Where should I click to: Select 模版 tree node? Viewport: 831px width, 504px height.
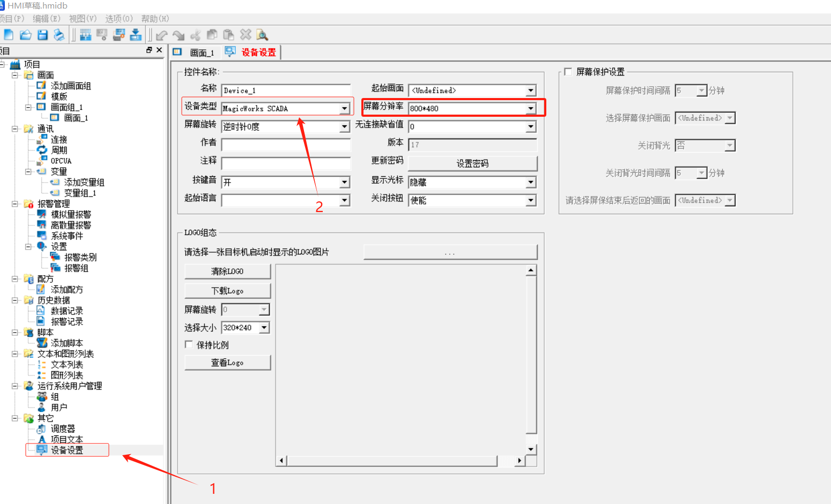(59, 96)
